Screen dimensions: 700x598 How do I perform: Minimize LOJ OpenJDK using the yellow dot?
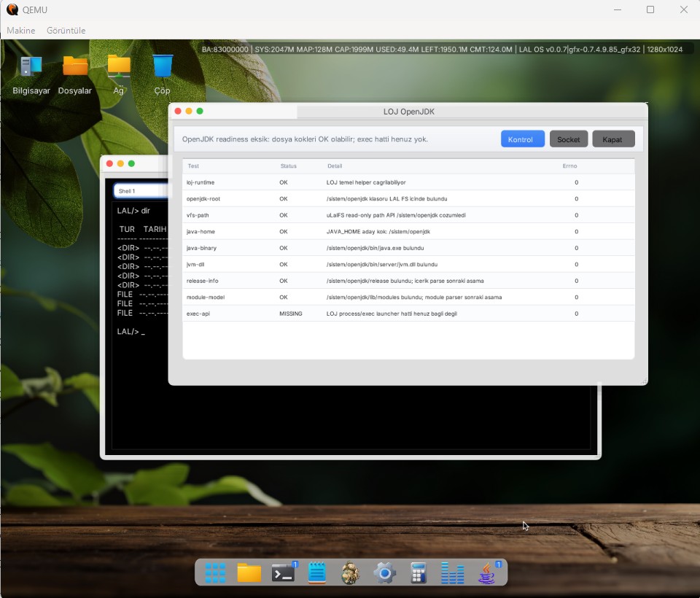pos(189,111)
